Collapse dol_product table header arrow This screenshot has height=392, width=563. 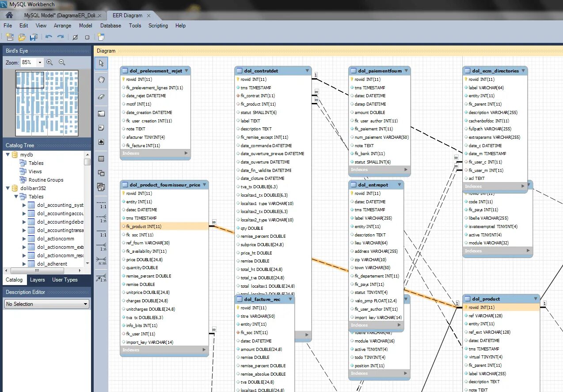[x=536, y=299]
